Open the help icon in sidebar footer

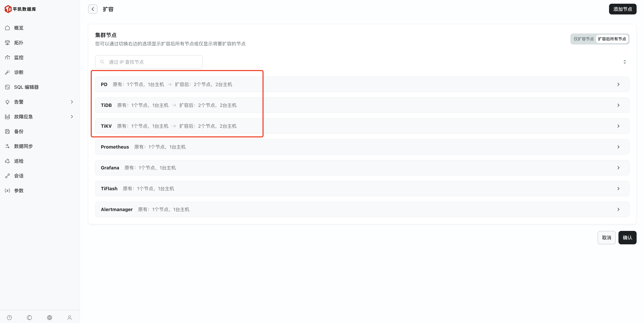point(10,317)
